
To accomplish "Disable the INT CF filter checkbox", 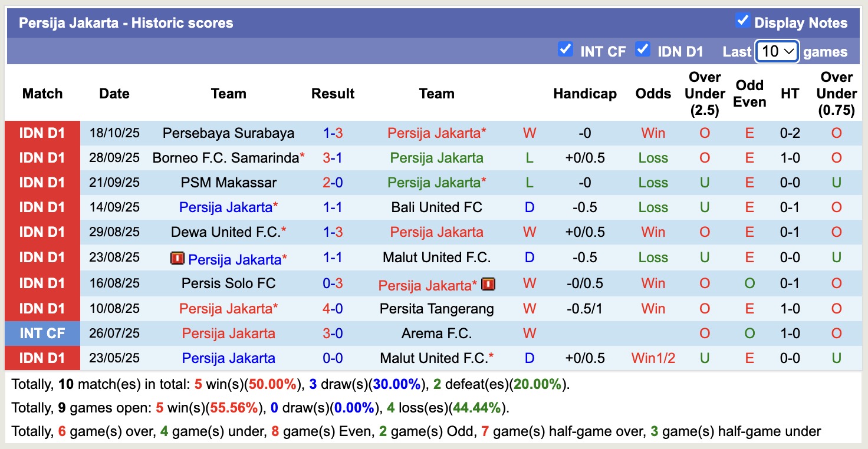I will [565, 50].
